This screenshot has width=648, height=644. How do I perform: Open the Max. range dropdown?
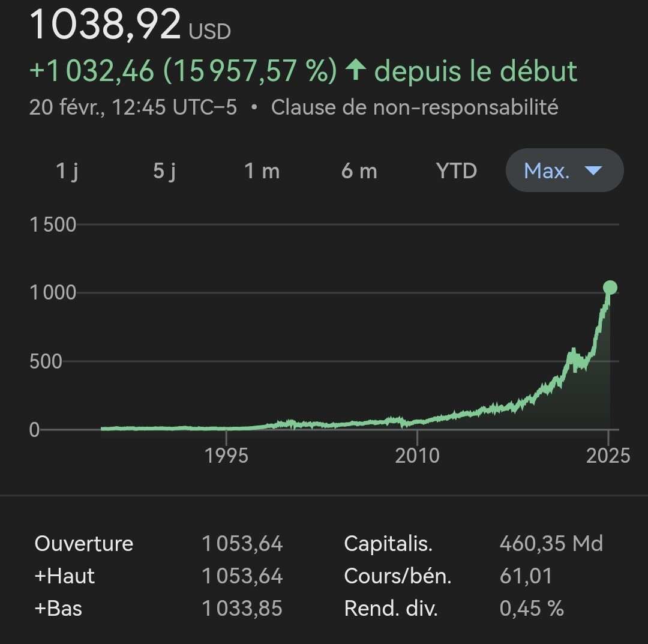point(565,170)
